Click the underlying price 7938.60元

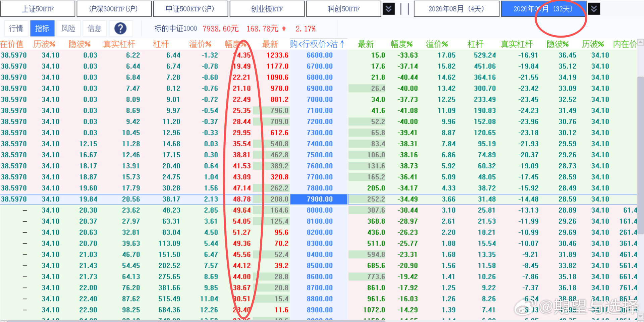click(220, 29)
